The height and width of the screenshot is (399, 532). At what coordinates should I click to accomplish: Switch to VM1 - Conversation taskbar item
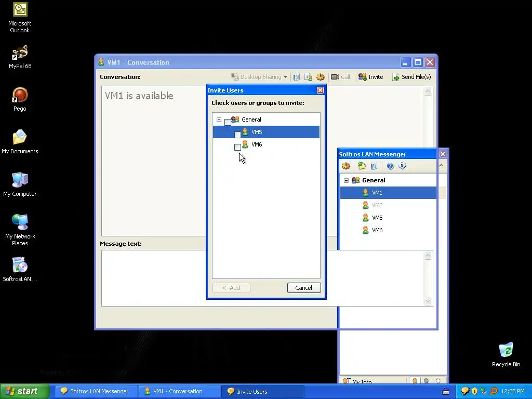coord(179,391)
